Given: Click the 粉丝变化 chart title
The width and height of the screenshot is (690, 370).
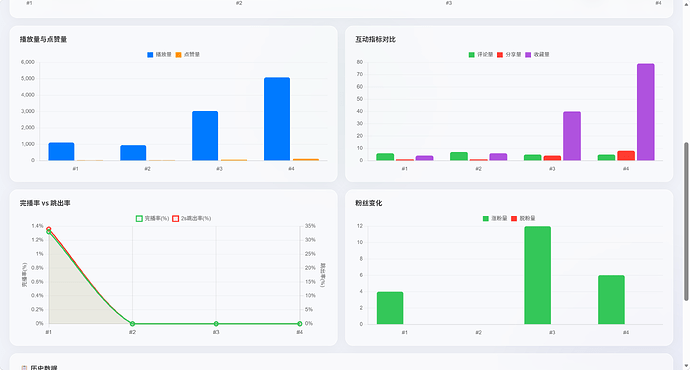Looking at the screenshot, I should 369,203.
